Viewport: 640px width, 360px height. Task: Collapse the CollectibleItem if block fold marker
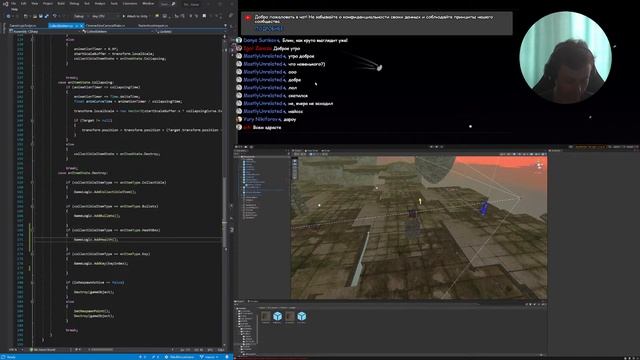pyautogui.click(x=32, y=182)
